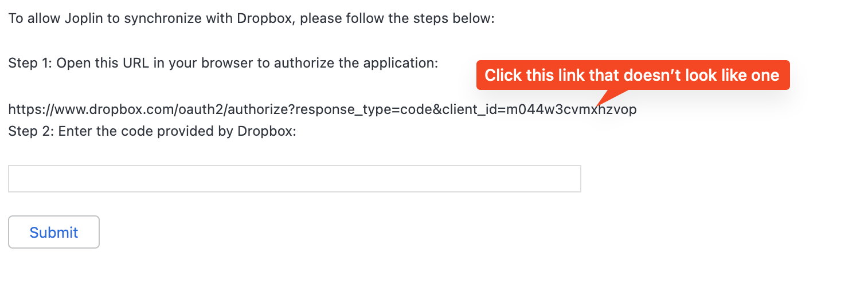Open the Dropbox authorization URL
The image size is (868, 299).
[322, 109]
